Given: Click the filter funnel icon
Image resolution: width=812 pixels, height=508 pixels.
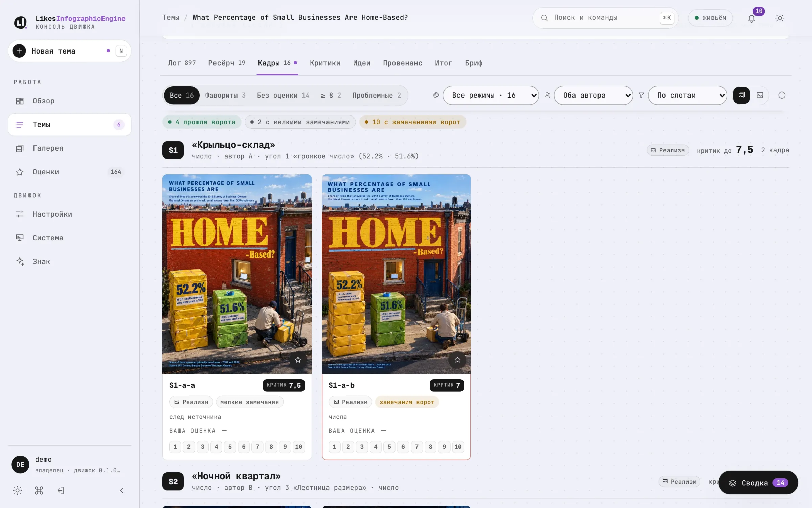Looking at the screenshot, I should (x=641, y=95).
